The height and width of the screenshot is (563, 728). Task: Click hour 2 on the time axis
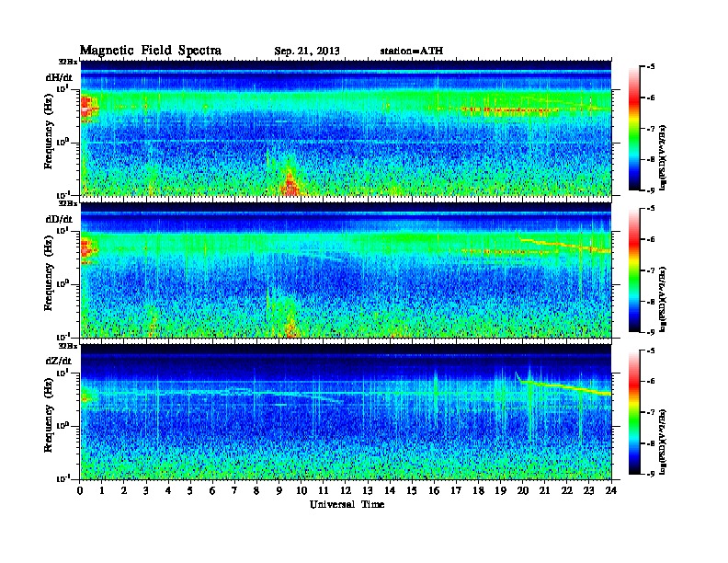[124, 490]
